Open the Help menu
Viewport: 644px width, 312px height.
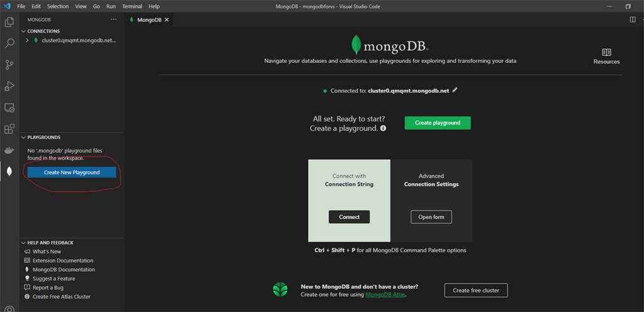pos(154,6)
